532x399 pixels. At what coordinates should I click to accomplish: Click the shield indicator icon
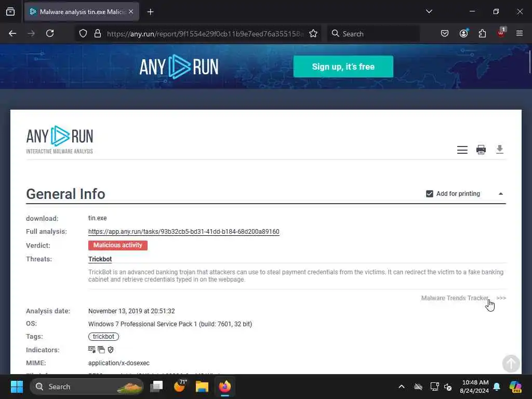tap(111, 350)
